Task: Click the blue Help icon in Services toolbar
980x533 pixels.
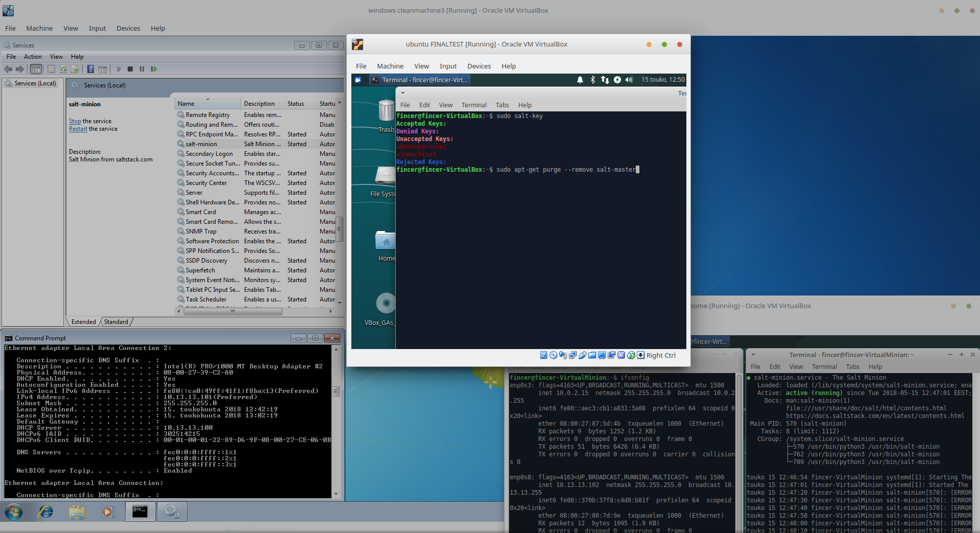Action: 90,69
